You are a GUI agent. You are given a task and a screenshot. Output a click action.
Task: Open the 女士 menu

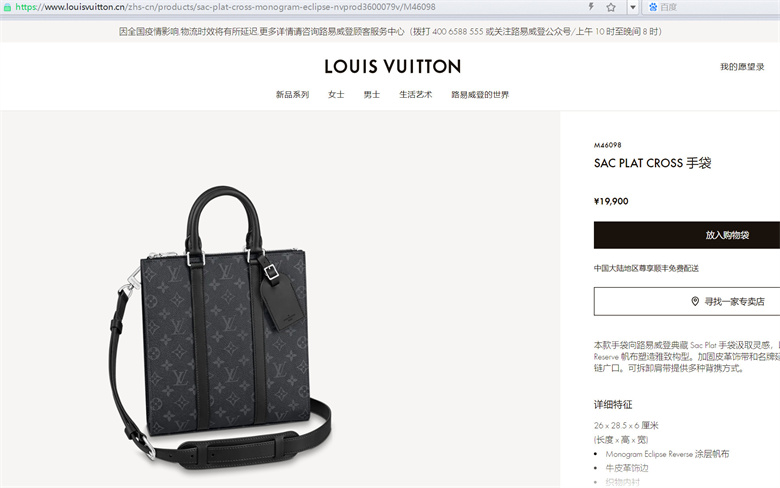click(336, 95)
